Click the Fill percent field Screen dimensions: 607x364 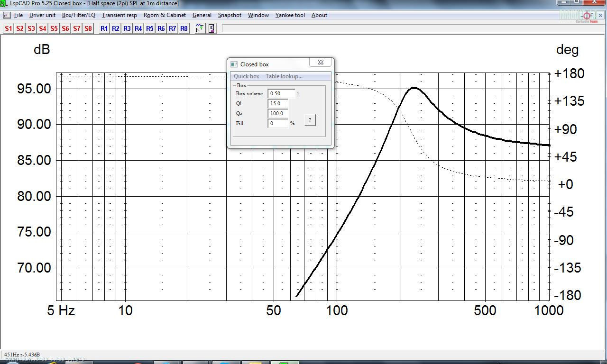coord(278,123)
